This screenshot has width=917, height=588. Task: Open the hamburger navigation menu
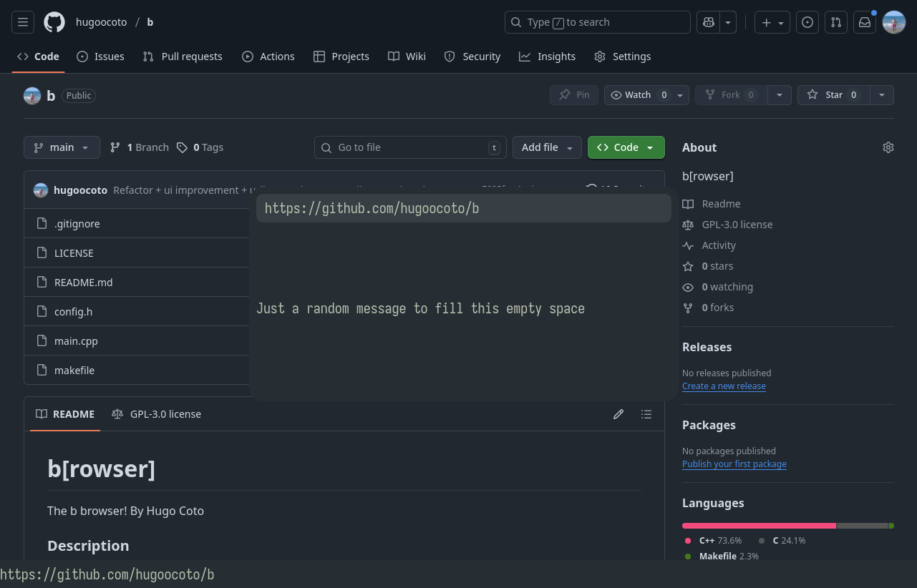pyautogui.click(x=23, y=22)
